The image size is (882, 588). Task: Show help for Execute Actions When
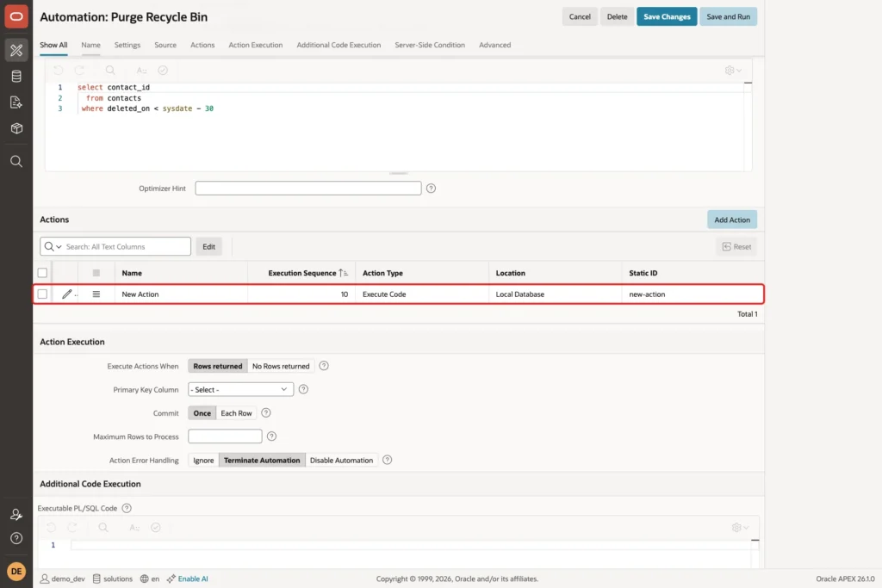click(324, 366)
